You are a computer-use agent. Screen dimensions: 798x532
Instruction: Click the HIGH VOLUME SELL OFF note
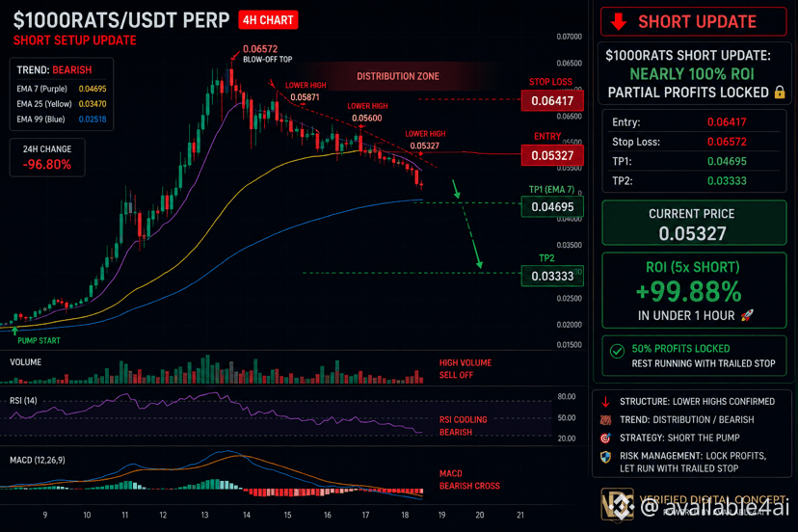465,368
